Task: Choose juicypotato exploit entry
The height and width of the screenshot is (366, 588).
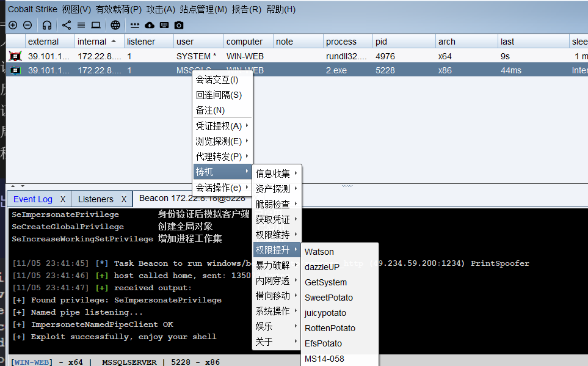Action: coord(339,313)
